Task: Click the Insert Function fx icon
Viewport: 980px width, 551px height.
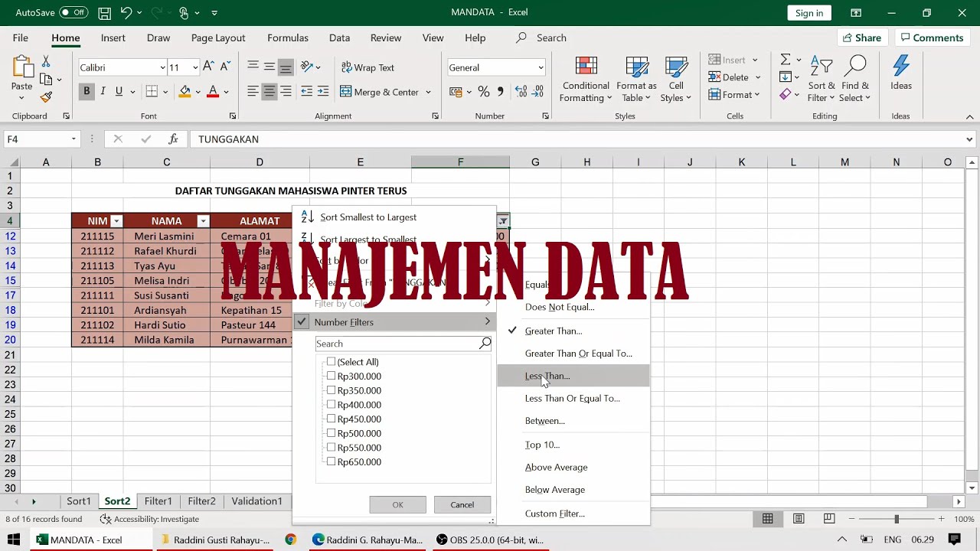Action: pos(174,139)
